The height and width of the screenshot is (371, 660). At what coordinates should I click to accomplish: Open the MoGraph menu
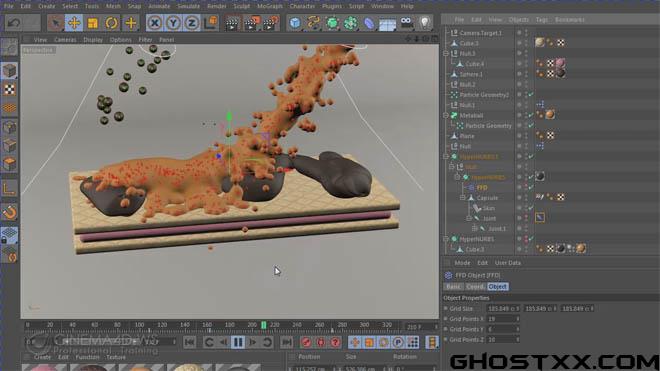[270, 6]
